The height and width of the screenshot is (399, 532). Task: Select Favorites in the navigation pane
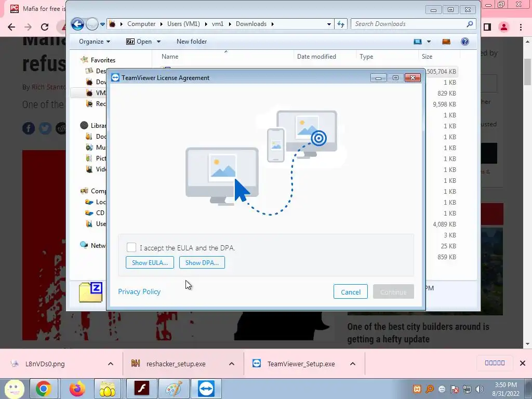point(103,60)
